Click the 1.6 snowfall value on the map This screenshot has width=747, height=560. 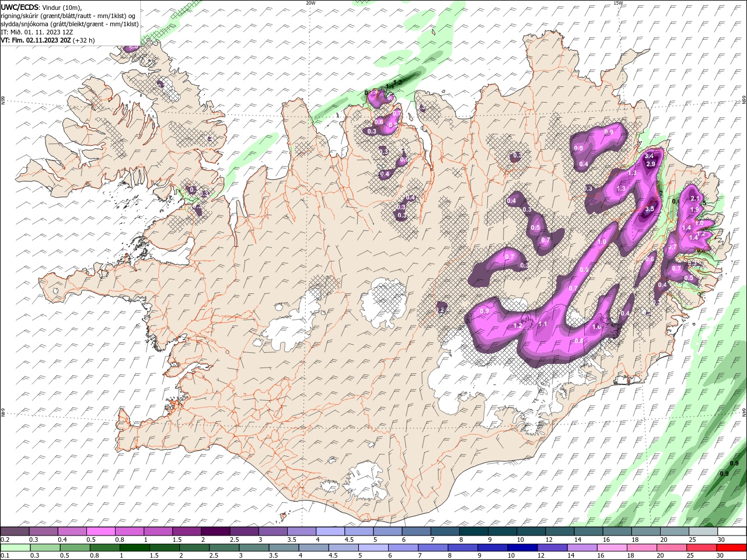pos(596,327)
